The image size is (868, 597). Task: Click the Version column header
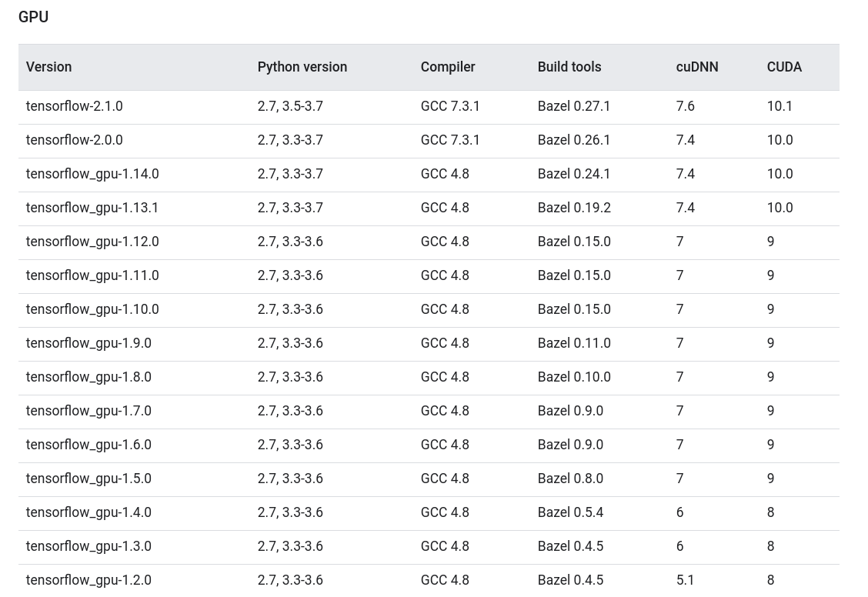click(48, 67)
